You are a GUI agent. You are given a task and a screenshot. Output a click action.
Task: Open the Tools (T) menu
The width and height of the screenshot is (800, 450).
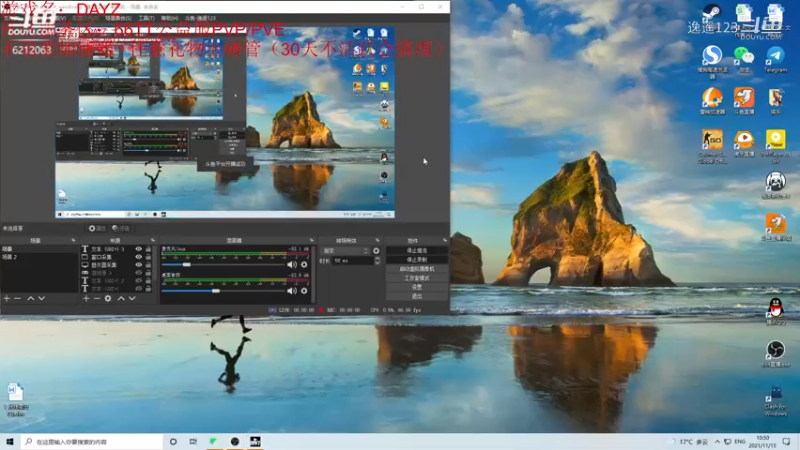pyautogui.click(x=146, y=18)
